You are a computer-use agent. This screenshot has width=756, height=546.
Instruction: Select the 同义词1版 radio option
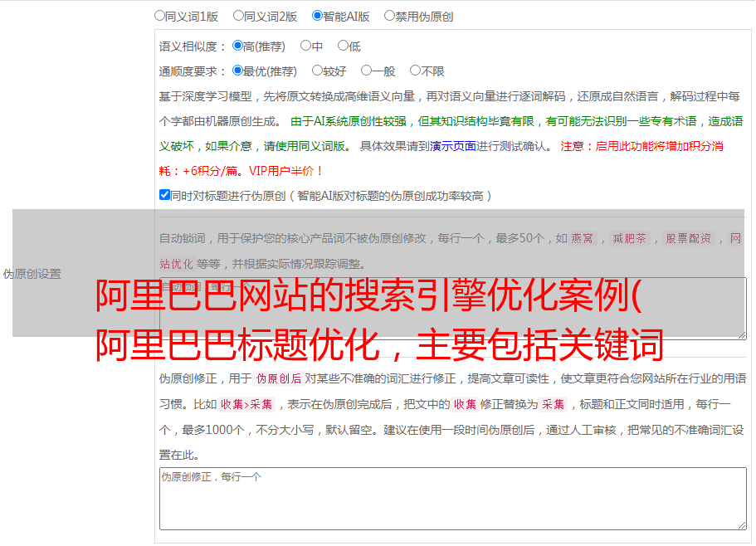pos(159,16)
